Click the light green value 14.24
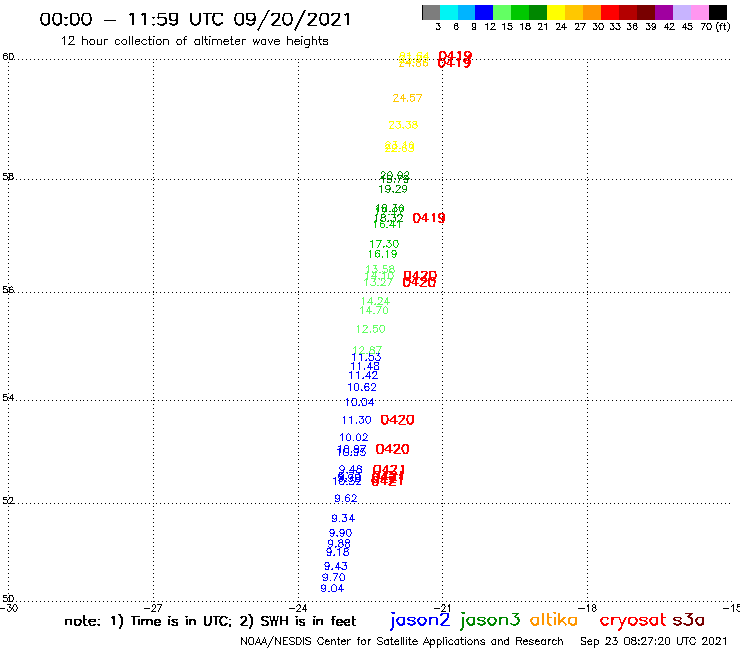The width and height of the screenshot is (740, 650). (375, 301)
